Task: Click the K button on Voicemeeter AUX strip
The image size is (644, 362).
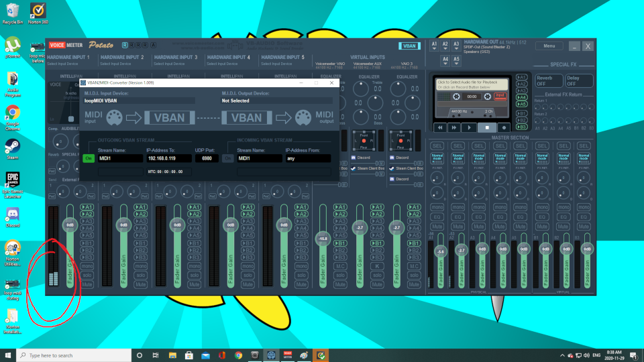Action: [377, 266]
